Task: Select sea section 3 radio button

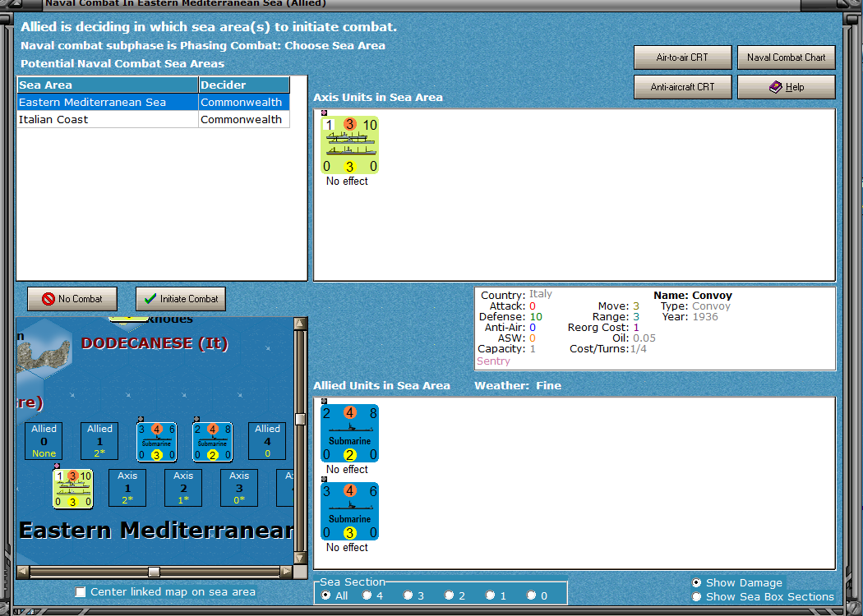Action: point(408,595)
